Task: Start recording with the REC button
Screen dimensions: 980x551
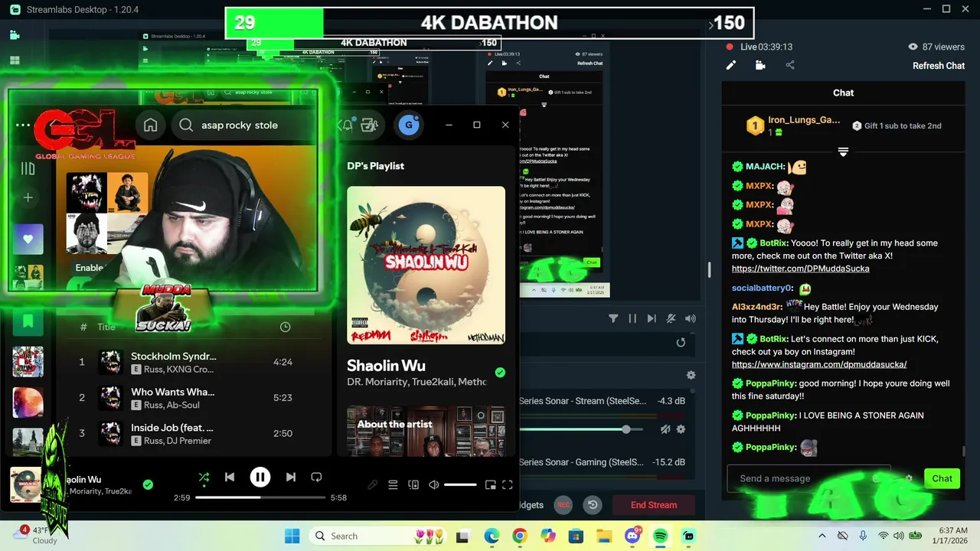Action: point(563,505)
